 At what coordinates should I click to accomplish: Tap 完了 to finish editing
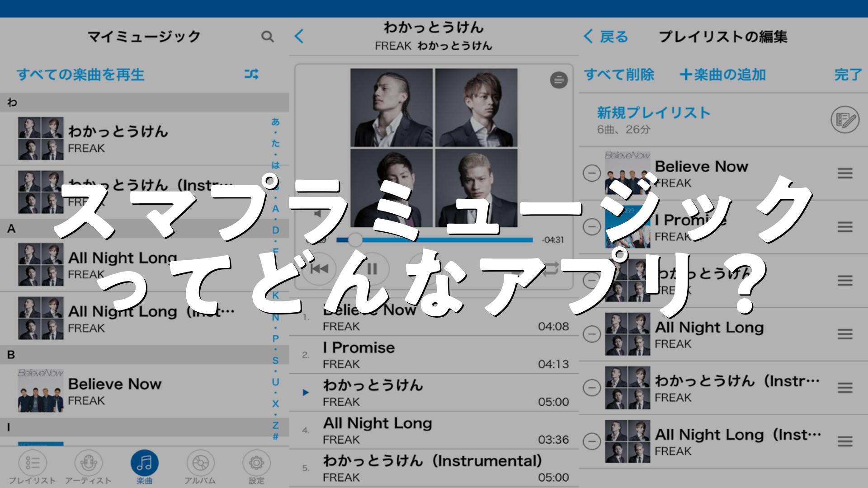tap(849, 75)
